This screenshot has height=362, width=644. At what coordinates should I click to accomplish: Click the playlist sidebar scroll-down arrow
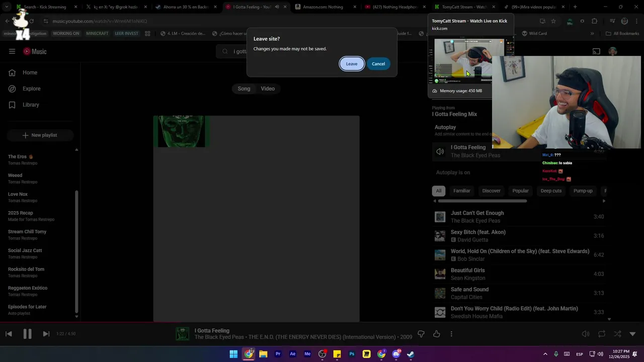(76, 316)
